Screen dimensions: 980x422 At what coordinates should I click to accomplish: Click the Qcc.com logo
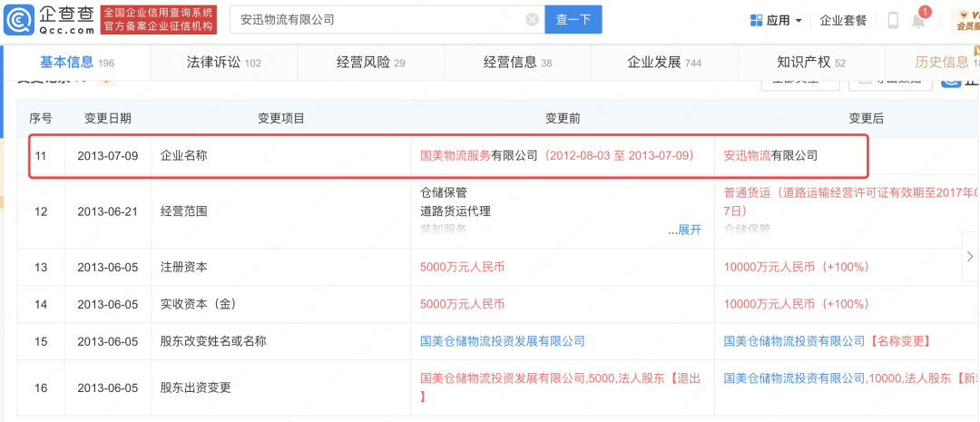click(x=49, y=19)
